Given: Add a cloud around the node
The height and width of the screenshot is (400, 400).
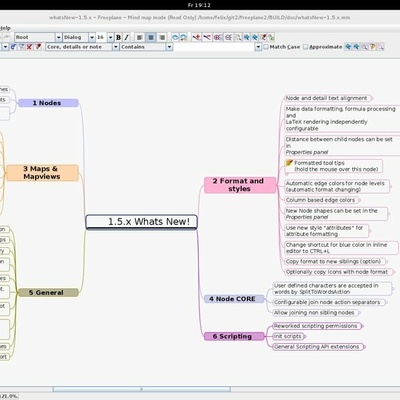Looking at the screenshot, I should pyautogui.click(x=175, y=37).
